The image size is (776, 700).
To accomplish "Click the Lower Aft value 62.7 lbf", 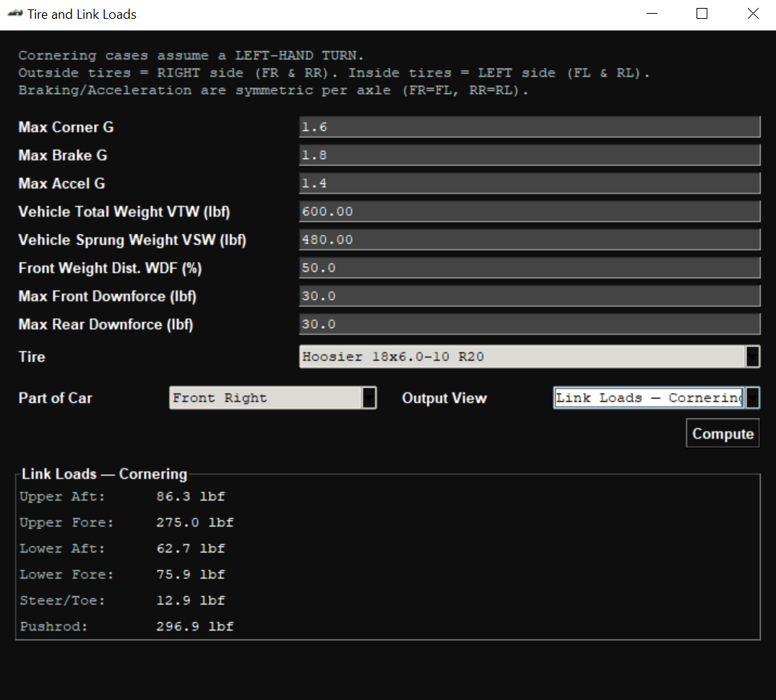I will 191,548.
